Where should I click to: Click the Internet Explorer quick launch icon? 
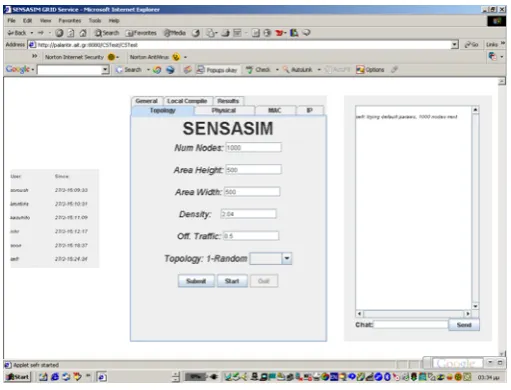click(x=55, y=377)
